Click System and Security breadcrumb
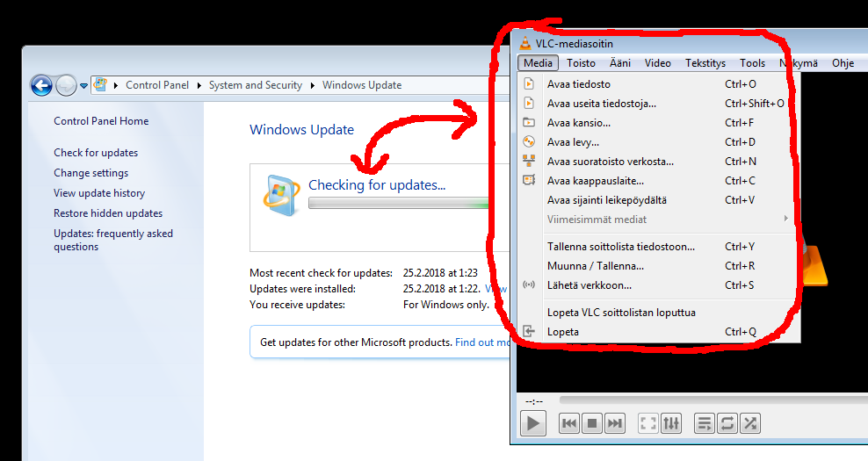This screenshot has width=868, height=461. (x=255, y=85)
